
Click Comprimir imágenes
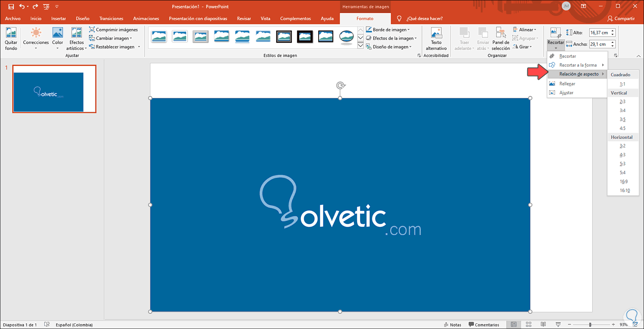point(113,30)
